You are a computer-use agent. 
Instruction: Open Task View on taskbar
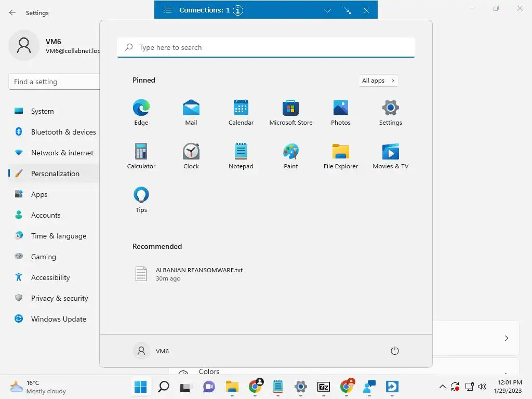186,387
